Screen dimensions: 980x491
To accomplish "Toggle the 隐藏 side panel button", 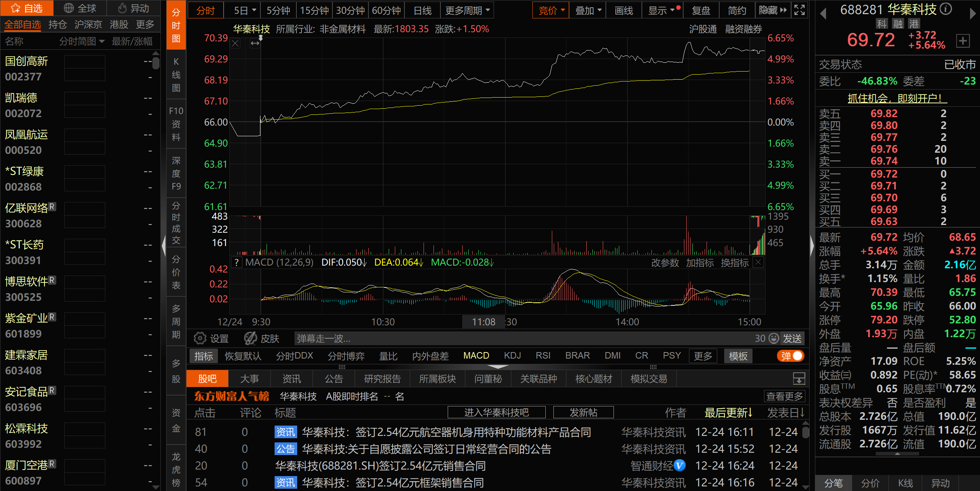I will coord(773,10).
